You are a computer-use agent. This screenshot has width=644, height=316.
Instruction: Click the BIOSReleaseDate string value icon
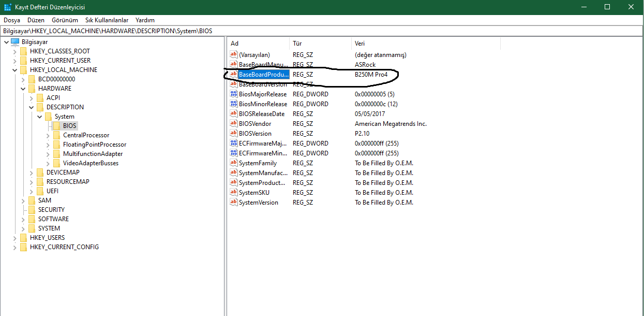(234, 114)
